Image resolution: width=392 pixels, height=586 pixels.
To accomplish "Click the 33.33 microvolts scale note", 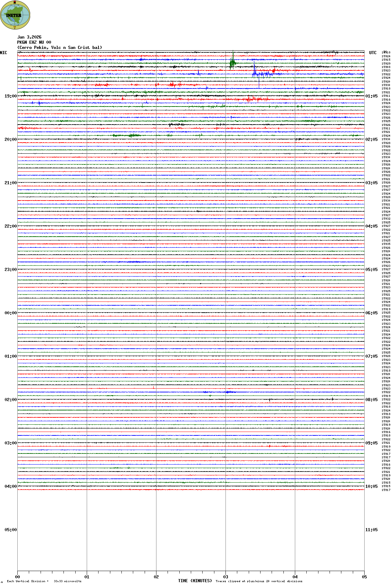I will tap(67, 581).
